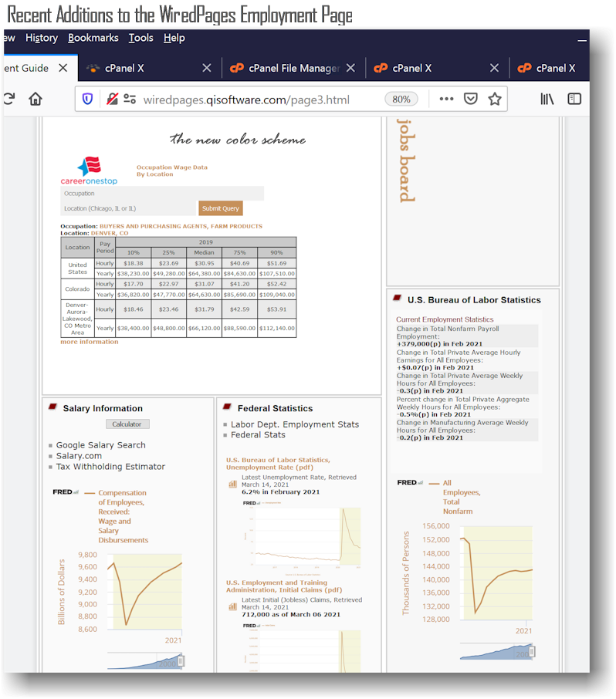This screenshot has height=699, width=616.
Task: Close the cPanel X tab right of File Manager
Action: (494, 68)
